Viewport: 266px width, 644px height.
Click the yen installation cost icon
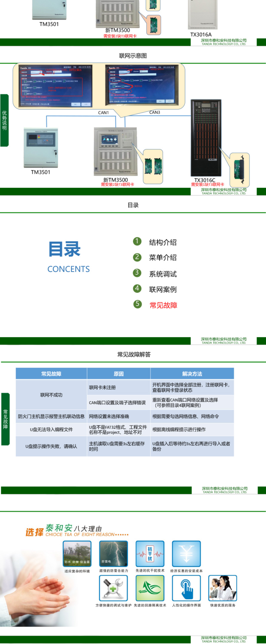point(186,554)
